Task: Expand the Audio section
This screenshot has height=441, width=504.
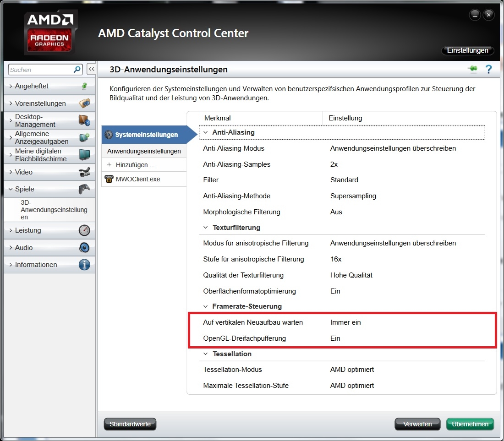Action: click(x=11, y=247)
